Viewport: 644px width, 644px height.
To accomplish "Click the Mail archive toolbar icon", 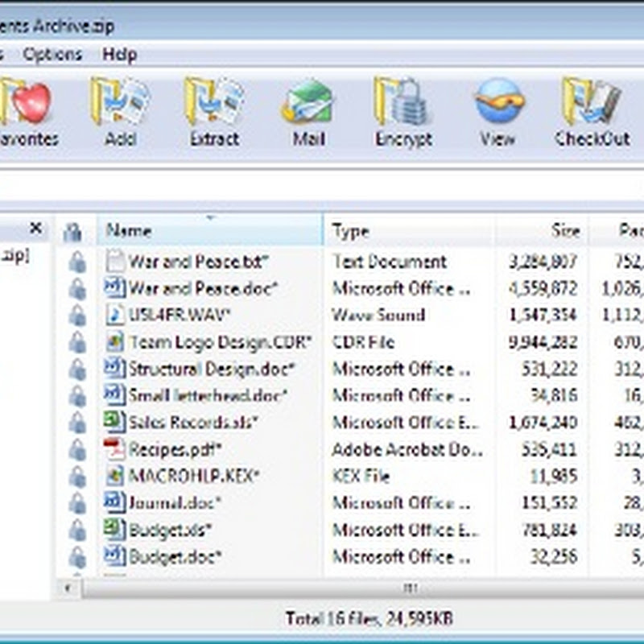I will tap(308, 102).
